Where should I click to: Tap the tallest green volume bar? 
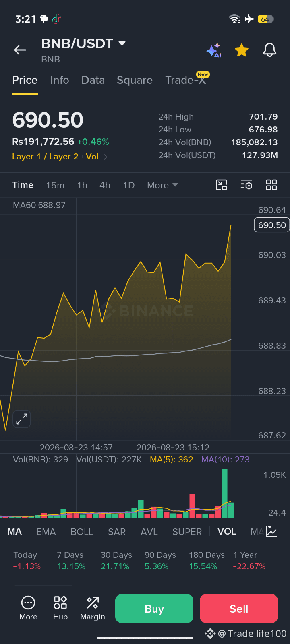click(x=224, y=493)
